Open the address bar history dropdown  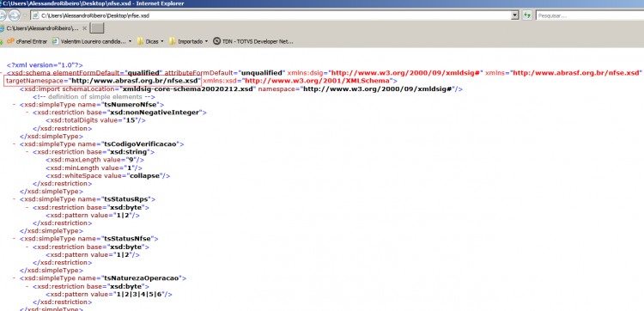[x=515, y=15]
